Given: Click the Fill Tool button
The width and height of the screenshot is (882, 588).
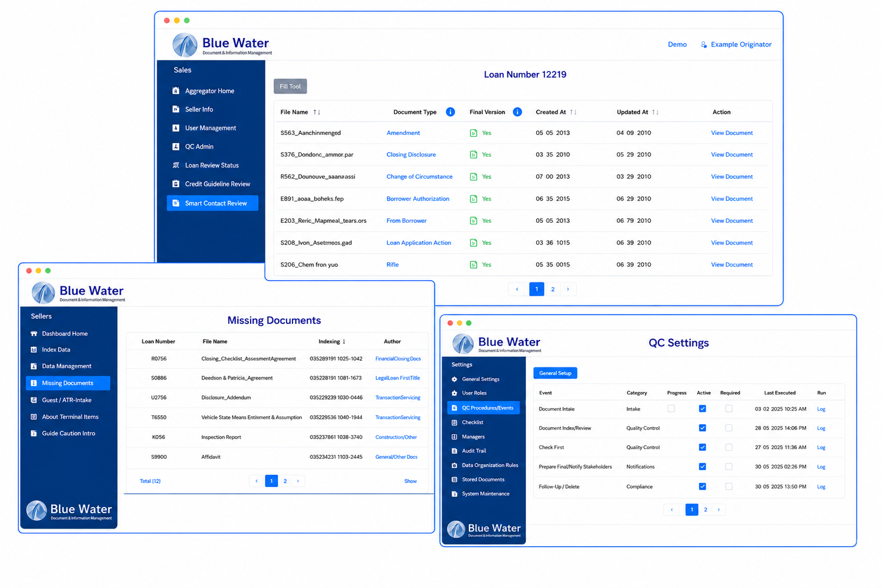Looking at the screenshot, I should tap(290, 86).
